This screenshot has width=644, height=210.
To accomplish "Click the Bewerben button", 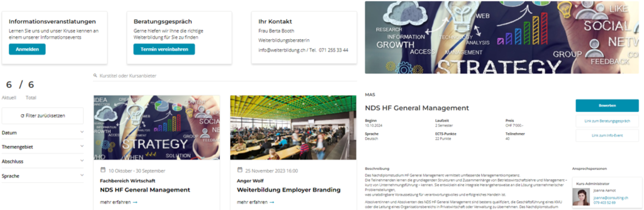I will pos(607,105).
